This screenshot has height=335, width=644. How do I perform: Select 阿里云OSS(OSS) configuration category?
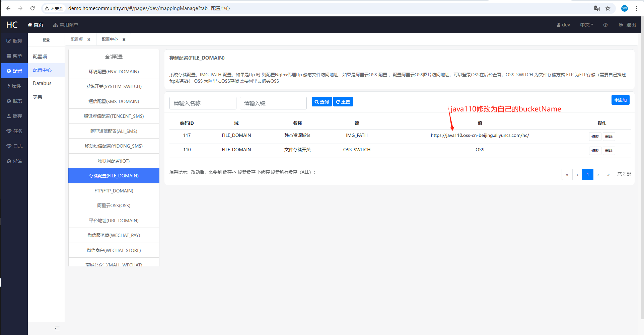pyautogui.click(x=114, y=205)
